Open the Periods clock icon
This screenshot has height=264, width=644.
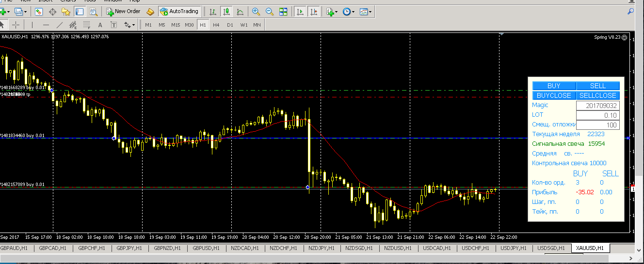click(x=346, y=11)
